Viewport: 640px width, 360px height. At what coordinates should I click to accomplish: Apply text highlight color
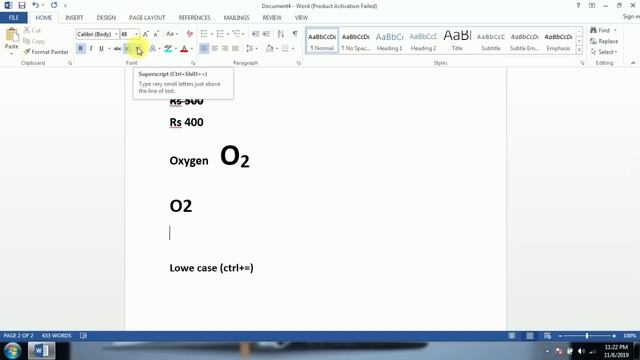click(168, 49)
